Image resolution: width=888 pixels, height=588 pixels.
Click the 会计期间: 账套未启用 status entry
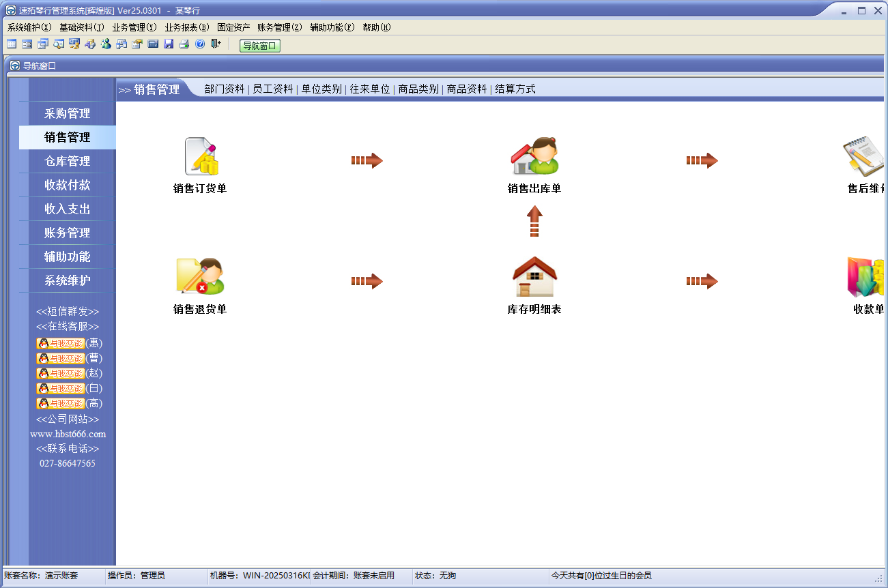[x=354, y=576]
